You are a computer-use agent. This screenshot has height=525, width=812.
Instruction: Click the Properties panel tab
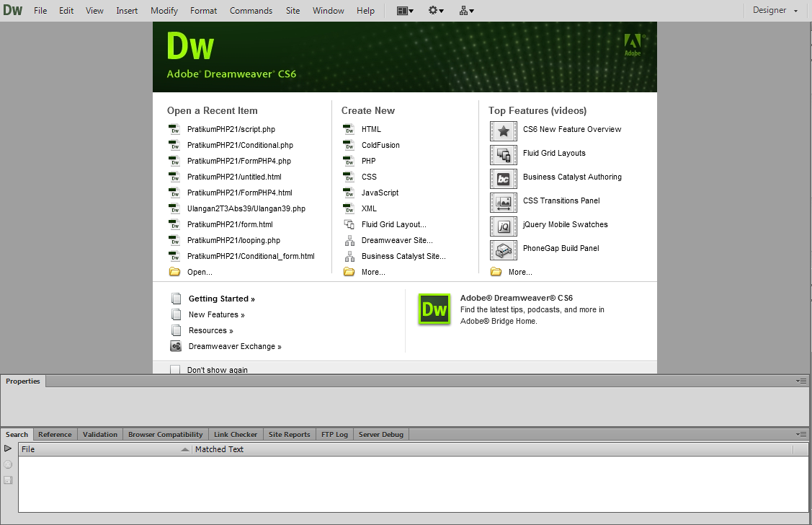coord(23,381)
